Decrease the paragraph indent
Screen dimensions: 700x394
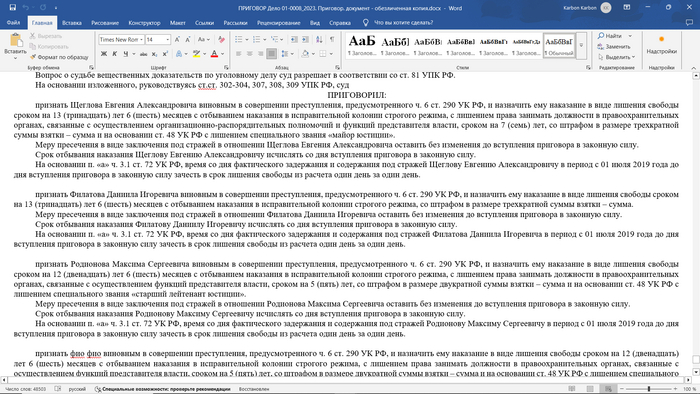(294, 40)
